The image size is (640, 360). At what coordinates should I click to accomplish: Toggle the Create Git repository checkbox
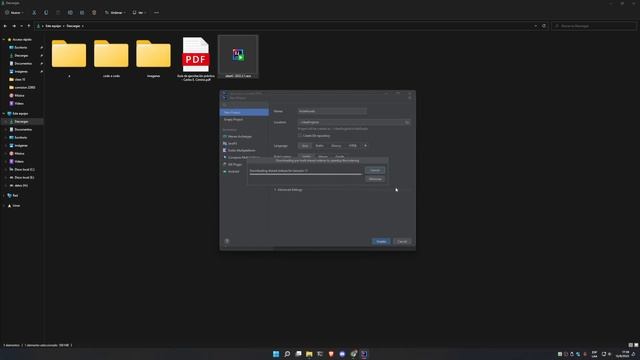300,136
